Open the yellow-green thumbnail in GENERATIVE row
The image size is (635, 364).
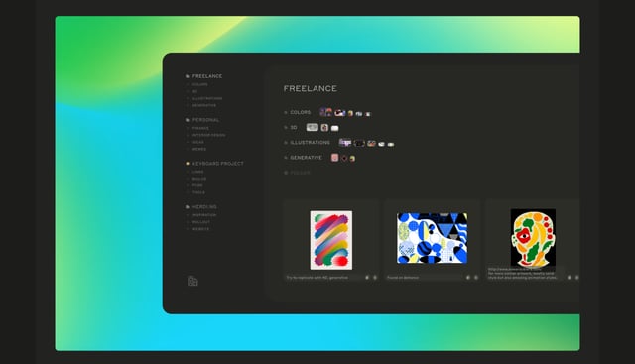(352, 159)
